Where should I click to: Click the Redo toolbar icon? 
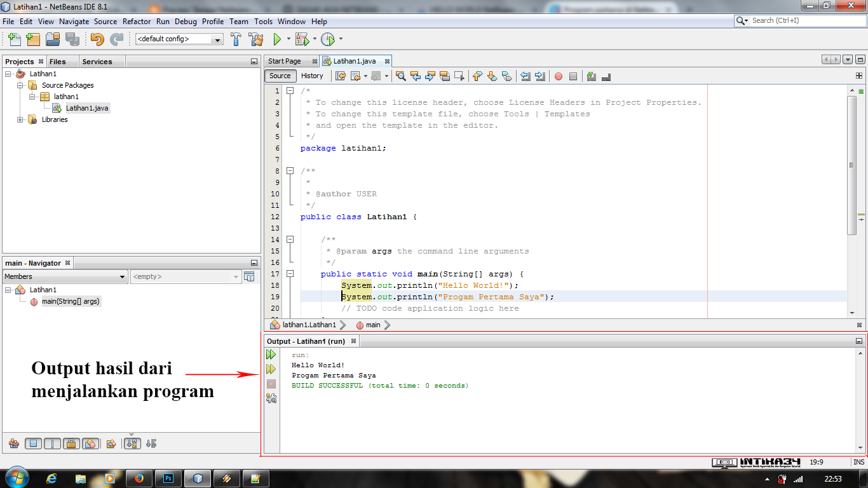[x=116, y=39]
